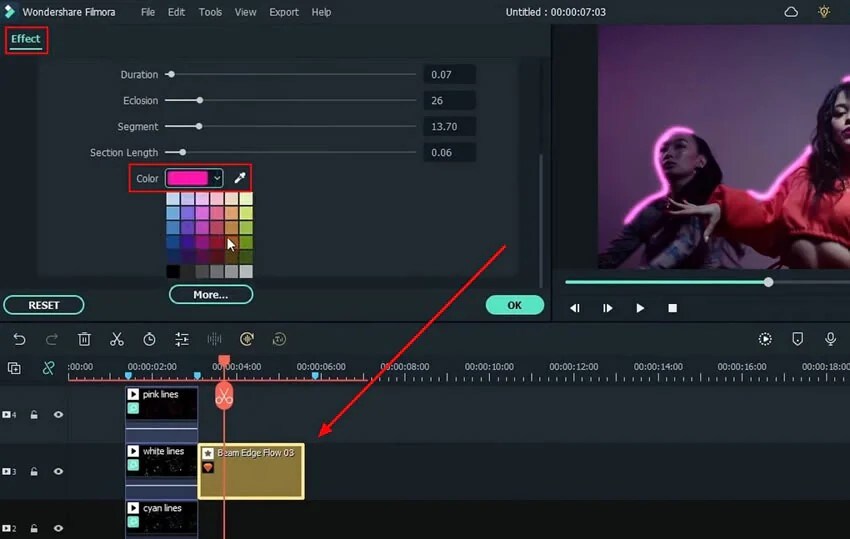Click the pink current color swatch
Viewport: 850px width, 539px height.
(x=188, y=178)
